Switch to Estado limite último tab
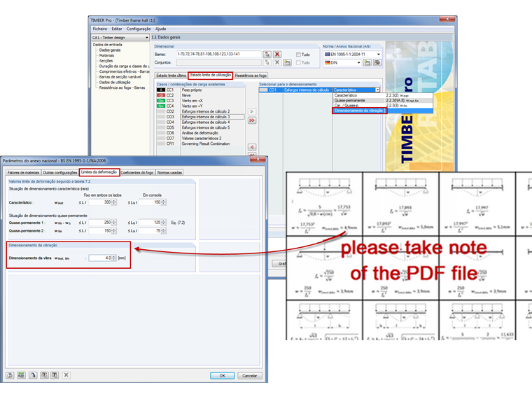532x399 pixels. pyautogui.click(x=171, y=76)
